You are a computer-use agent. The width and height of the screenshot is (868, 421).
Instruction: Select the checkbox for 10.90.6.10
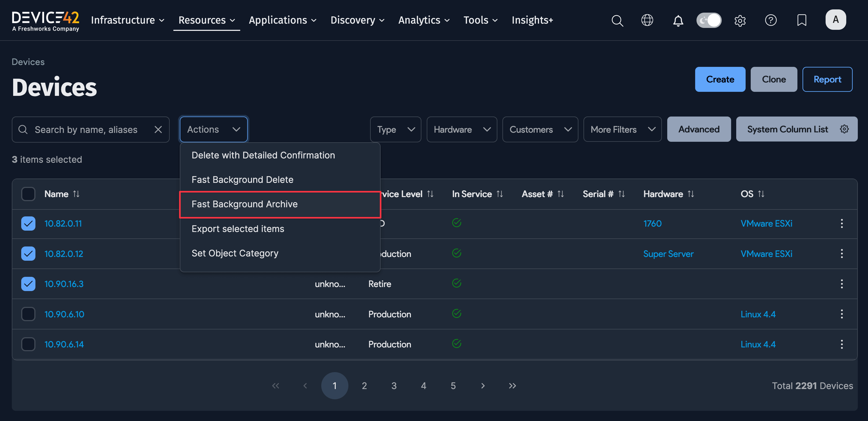(28, 314)
